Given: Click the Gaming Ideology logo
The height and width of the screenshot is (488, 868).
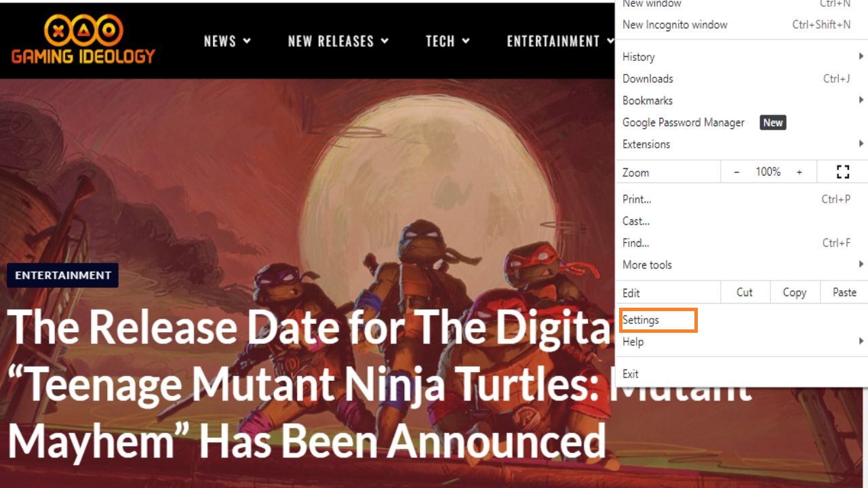Looking at the screenshot, I should click(83, 41).
